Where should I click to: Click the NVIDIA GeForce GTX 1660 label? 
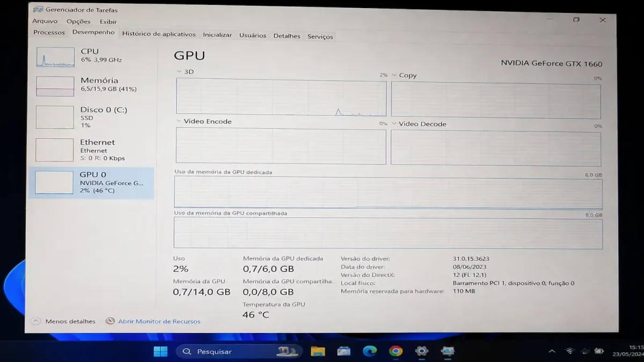point(552,63)
